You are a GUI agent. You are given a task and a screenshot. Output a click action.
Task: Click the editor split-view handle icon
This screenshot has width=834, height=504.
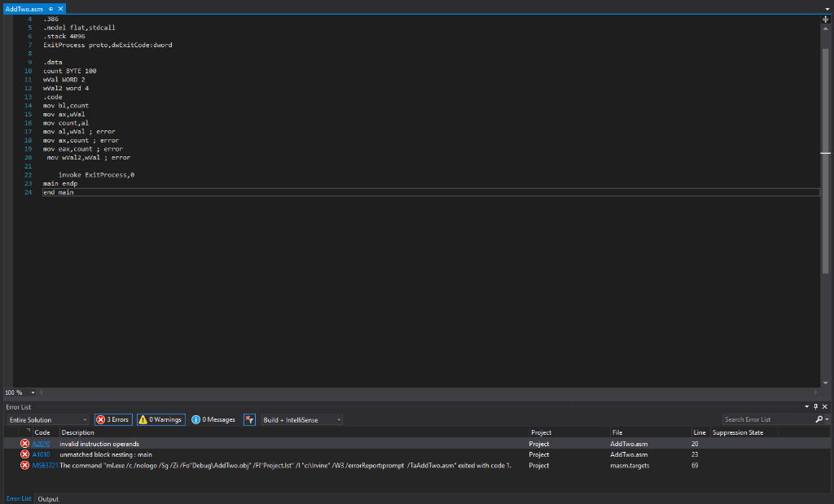click(x=826, y=20)
